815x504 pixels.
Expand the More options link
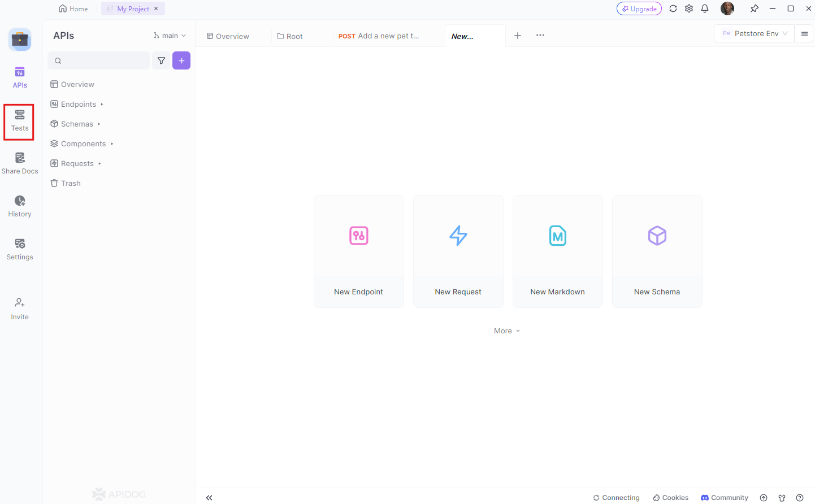pyautogui.click(x=506, y=331)
